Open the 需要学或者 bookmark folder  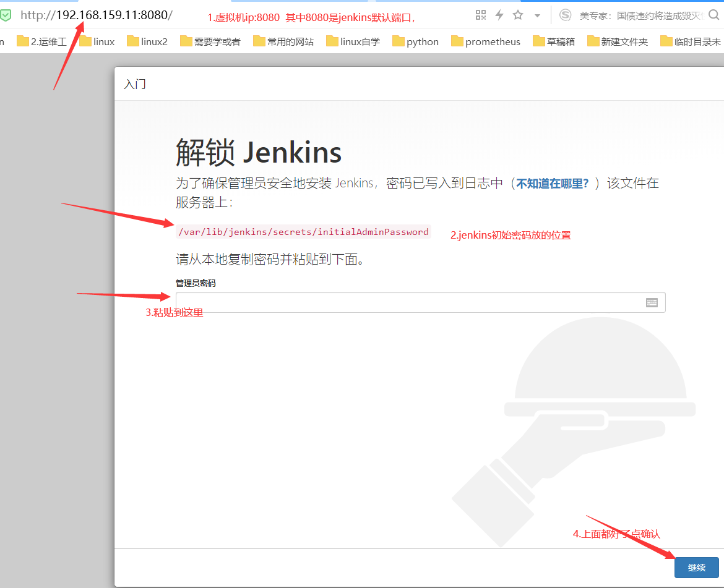pyautogui.click(x=210, y=41)
